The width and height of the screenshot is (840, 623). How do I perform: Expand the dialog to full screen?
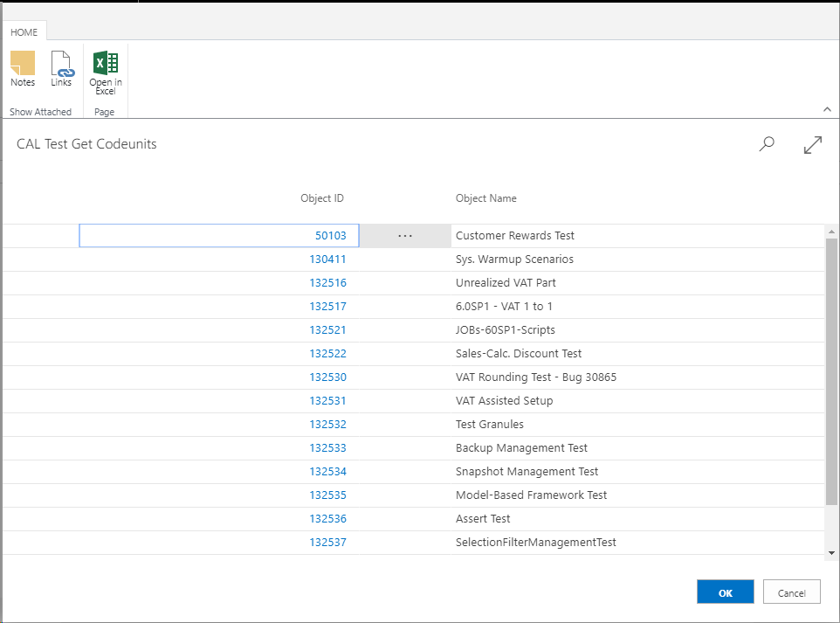(x=812, y=145)
